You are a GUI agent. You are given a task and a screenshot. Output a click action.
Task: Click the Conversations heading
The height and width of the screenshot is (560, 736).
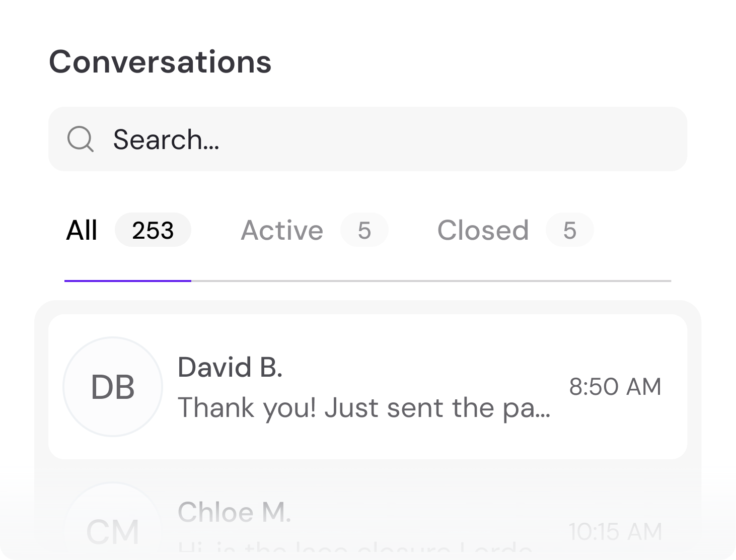tap(160, 62)
